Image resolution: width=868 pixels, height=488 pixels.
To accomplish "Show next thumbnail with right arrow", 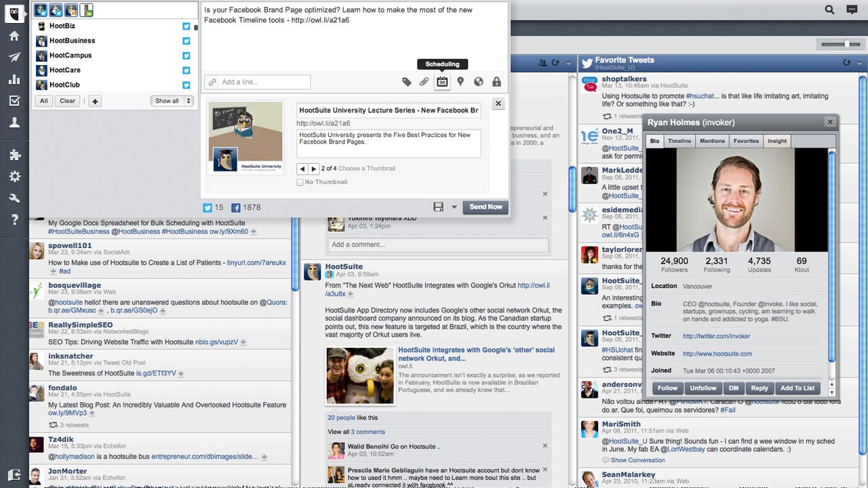I will click(x=313, y=169).
